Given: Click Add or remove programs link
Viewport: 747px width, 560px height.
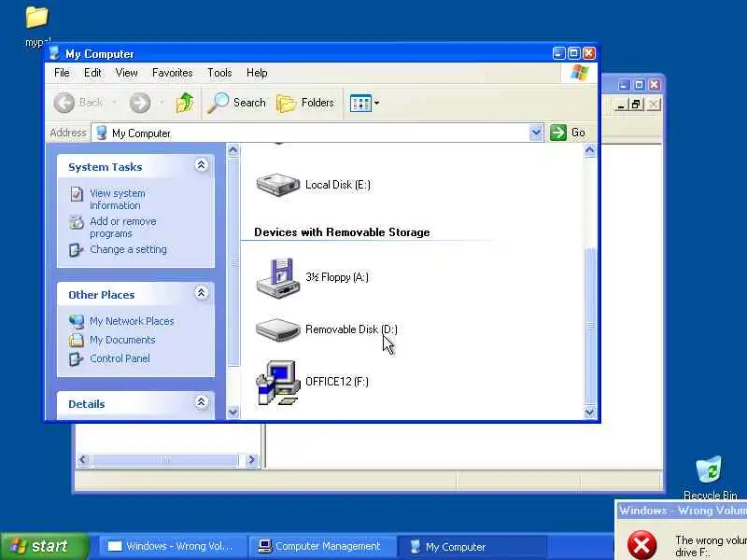Looking at the screenshot, I should pos(123,227).
